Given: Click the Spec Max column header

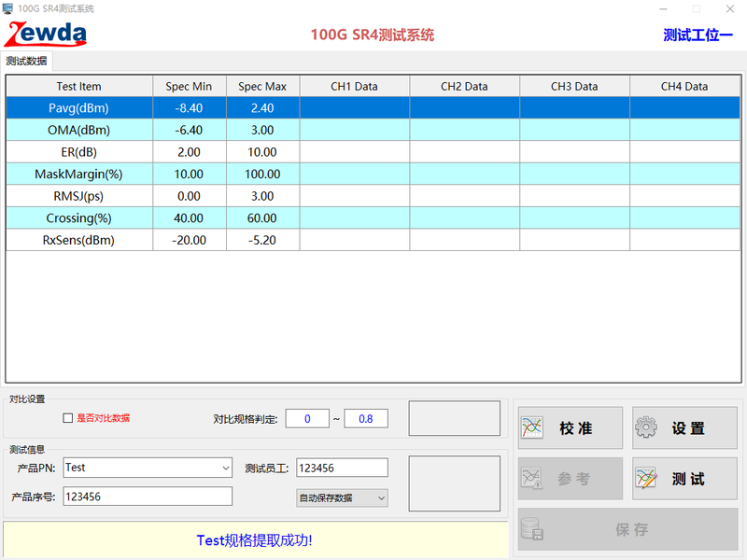Looking at the screenshot, I should 262,86.
